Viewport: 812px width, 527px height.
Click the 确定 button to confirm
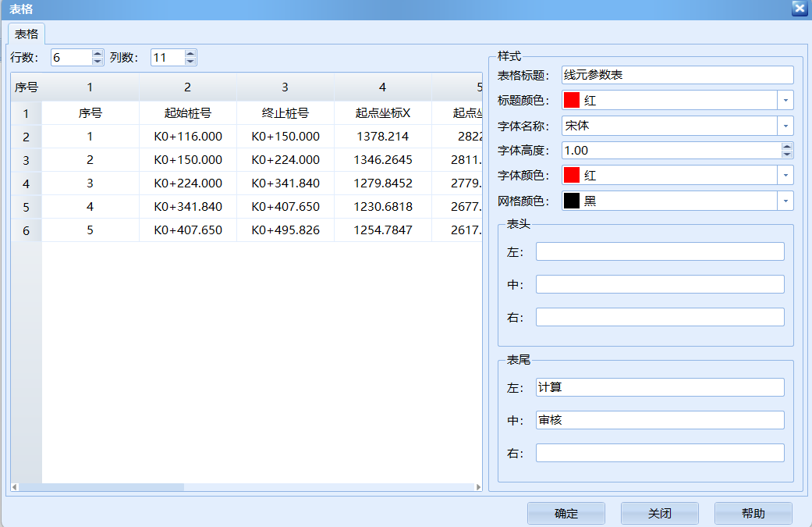566,513
